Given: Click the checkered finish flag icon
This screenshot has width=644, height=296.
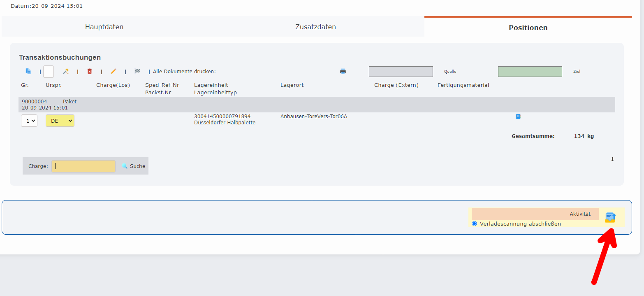Looking at the screenshot, I should coord(137,71).
